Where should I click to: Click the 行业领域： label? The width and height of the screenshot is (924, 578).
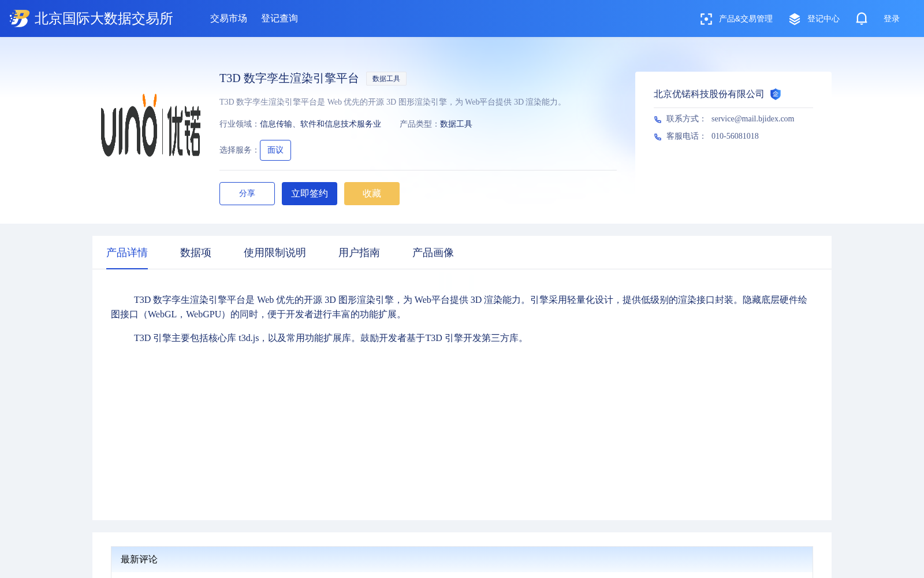click(x=239, y=124)
